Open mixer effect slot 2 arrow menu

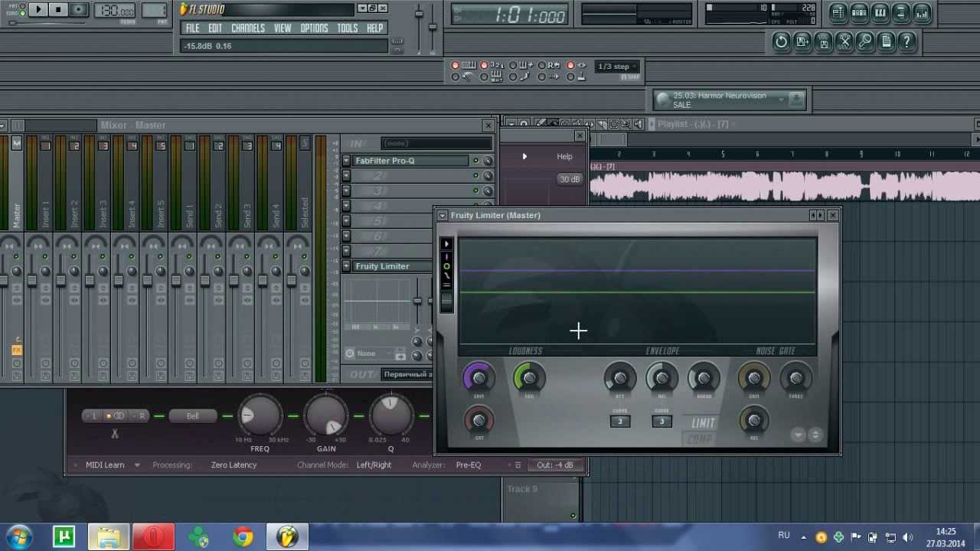347,175
